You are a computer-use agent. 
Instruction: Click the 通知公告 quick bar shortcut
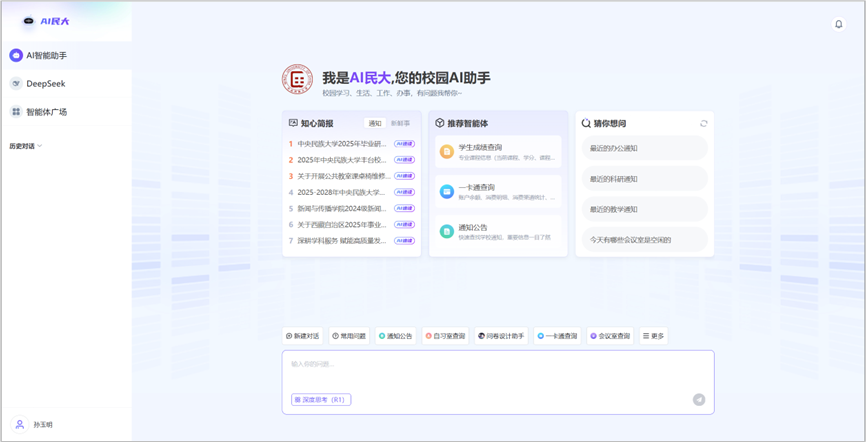[x=395, y=336]
